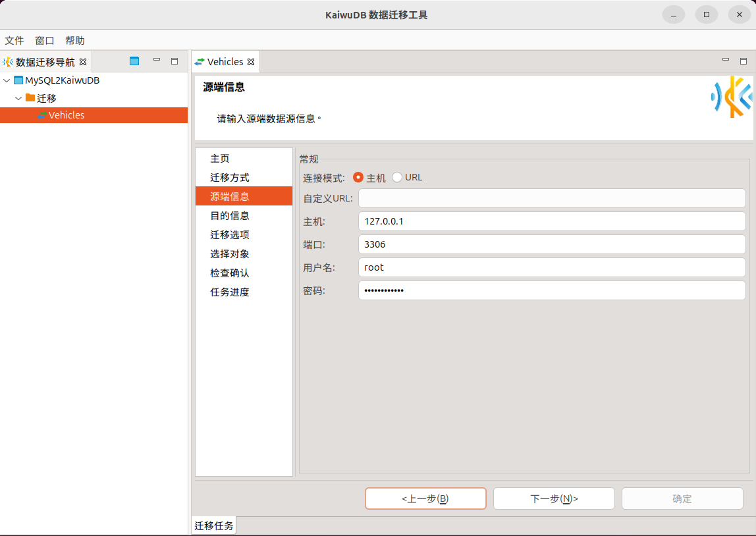This screenshot has height=536, width=756.
Task: Select the 源端信息 step
Action: click(244, 196)
